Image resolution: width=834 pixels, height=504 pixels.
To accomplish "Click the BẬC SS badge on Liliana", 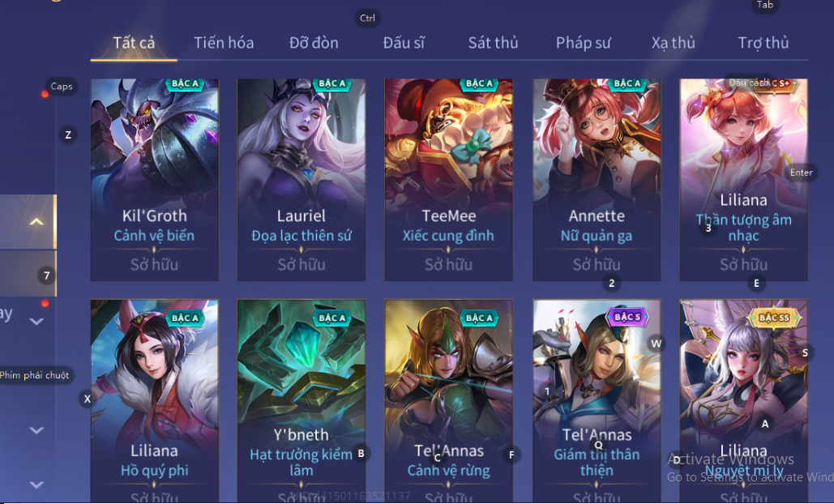I will click(x=775, y=318).
